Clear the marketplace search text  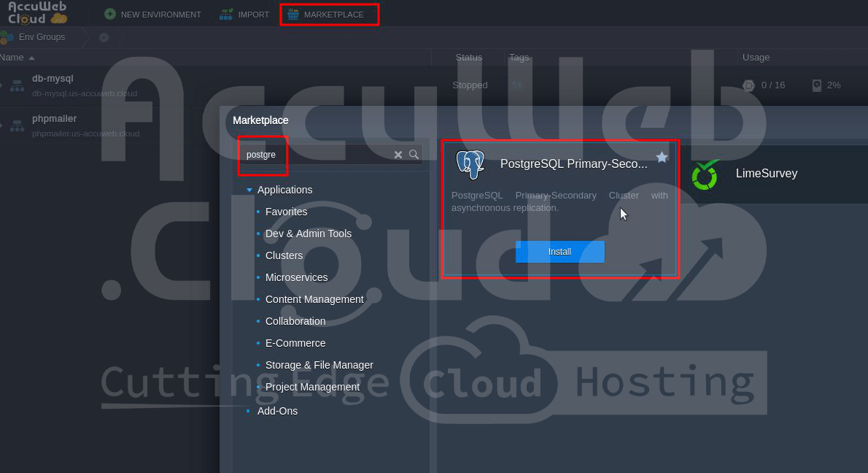click(398, 155)
